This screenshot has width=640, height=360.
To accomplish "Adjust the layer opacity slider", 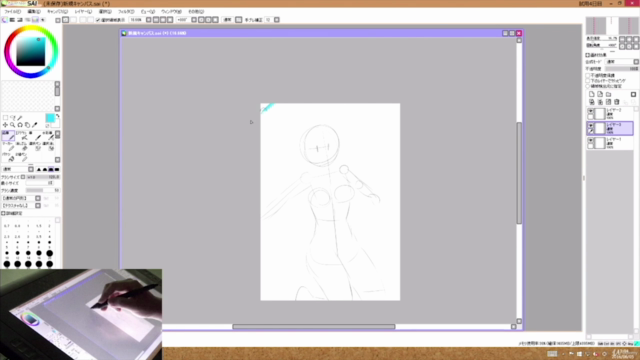I will 622,69.
